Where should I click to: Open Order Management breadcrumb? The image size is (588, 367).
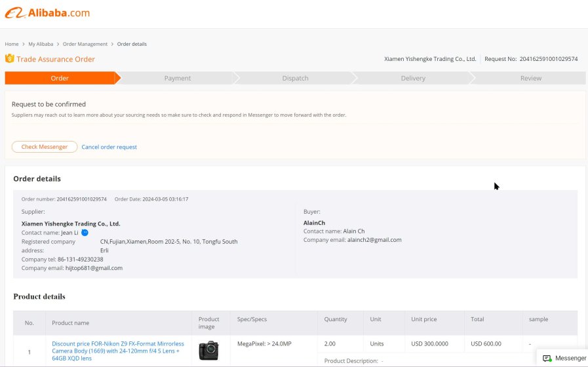pyautogui.click(x=85, y=44)
